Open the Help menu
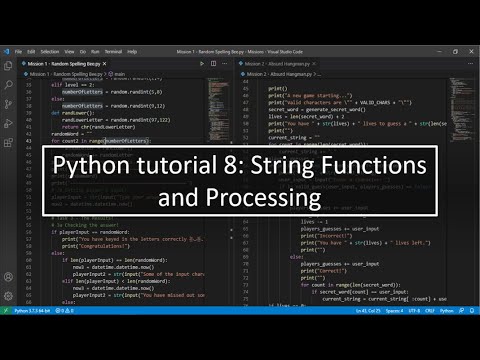 point(132,52)
